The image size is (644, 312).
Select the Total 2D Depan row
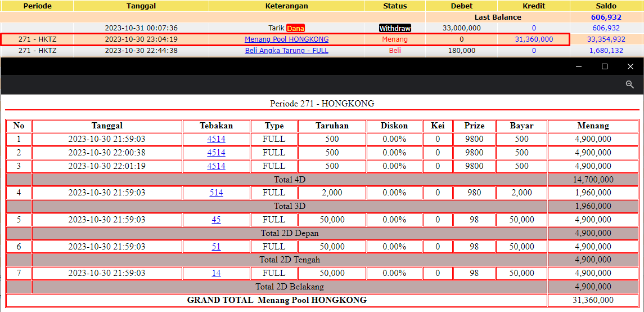(x=322, y=233)
